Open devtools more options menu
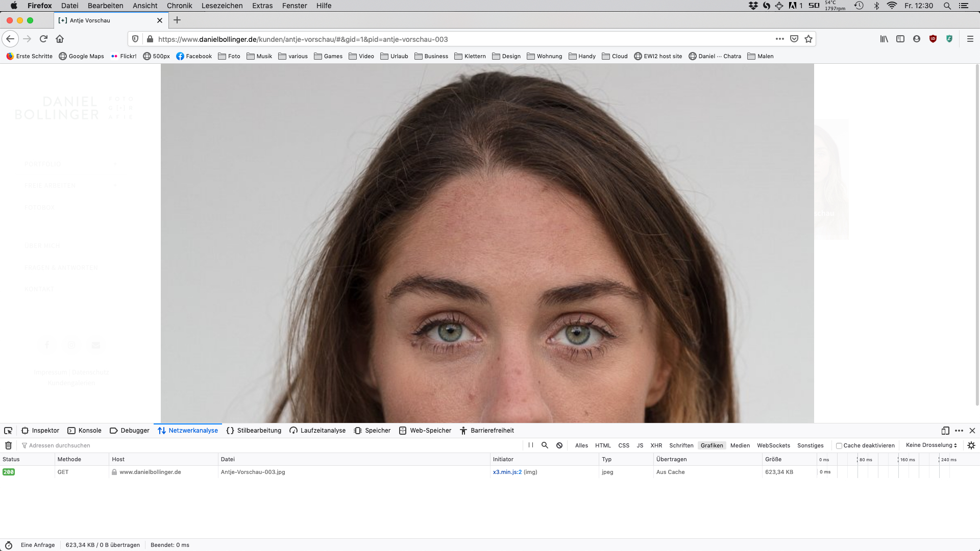The image size is (980, 551). (959, 431)
